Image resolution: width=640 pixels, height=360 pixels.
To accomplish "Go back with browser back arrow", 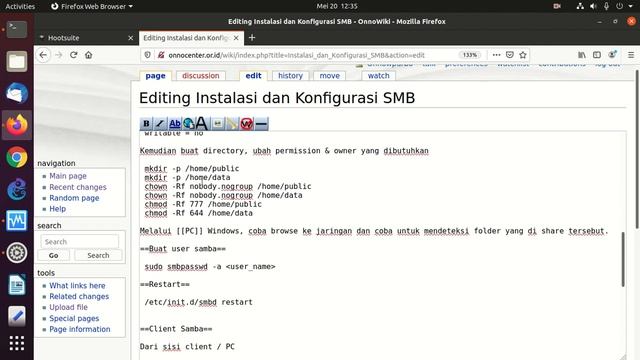I will pyautogui.click(x=43, y=55).
